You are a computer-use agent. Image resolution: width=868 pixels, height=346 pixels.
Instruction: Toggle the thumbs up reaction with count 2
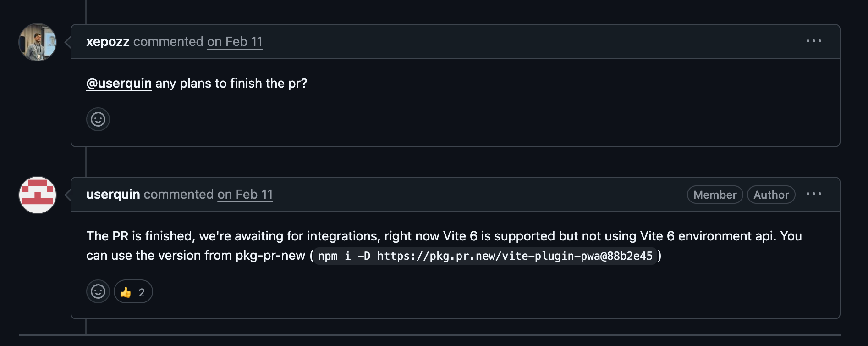tap(133, 291)
